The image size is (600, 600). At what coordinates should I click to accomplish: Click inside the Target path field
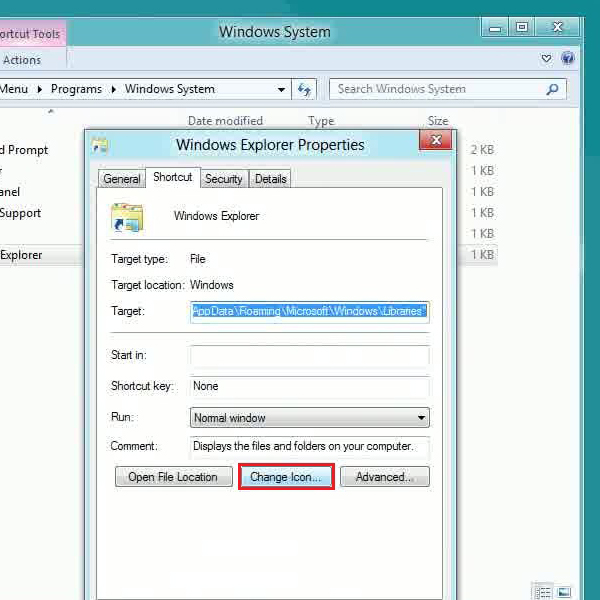click(310, 312)
